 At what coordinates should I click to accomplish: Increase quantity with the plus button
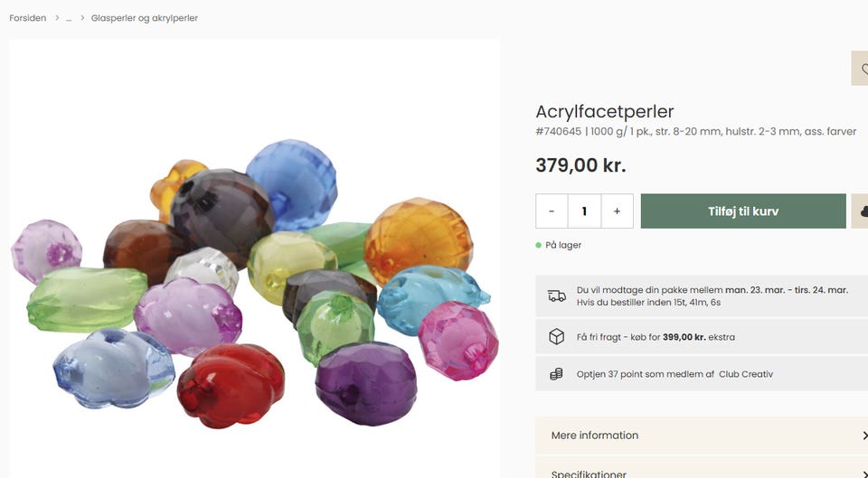[617, 211]
